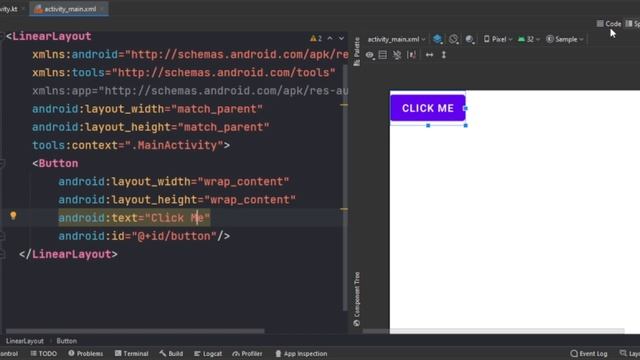The image size is (640, 360).
Task: Open the Build tool window
Action: (x=171, y=353)
